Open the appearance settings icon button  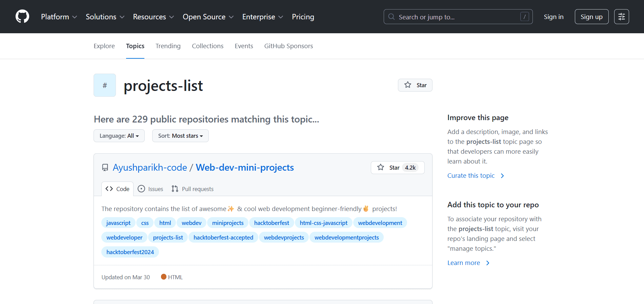(x=621, y=17)
